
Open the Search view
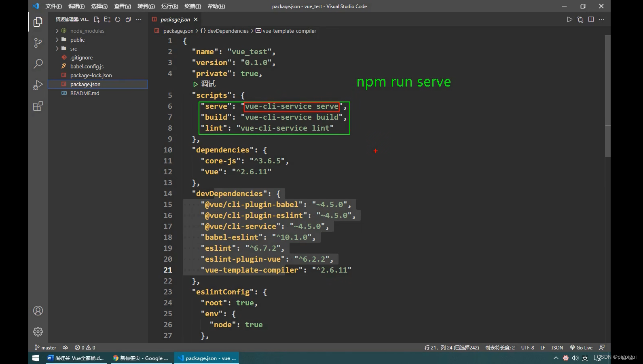click(38, 64)
